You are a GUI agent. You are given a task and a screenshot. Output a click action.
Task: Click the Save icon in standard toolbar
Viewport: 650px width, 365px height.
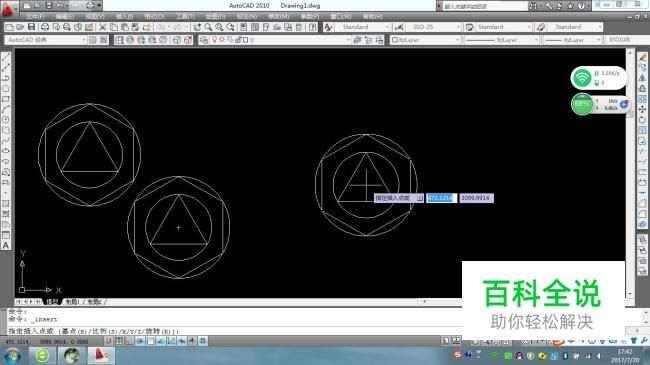tap(31, 27)
